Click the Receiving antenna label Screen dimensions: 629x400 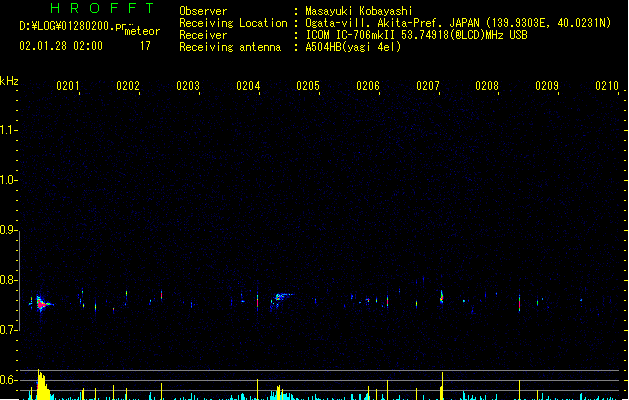pos(230,47)
